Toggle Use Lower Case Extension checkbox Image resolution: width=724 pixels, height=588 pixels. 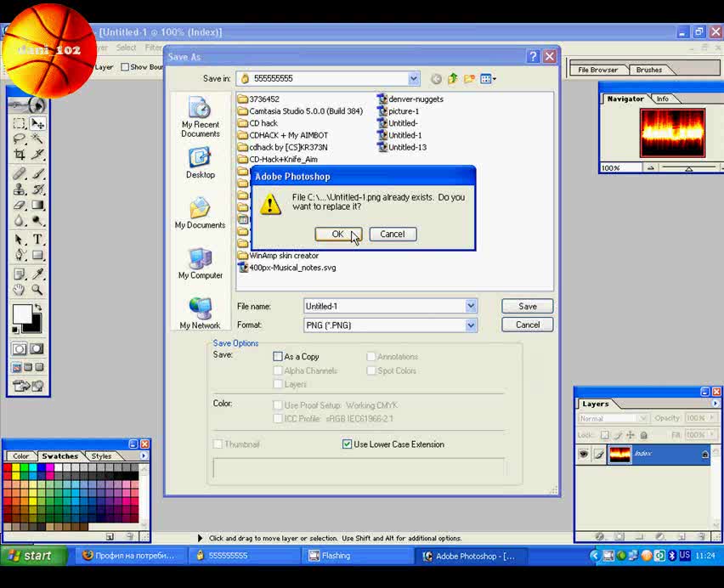(x=347, y=444)
